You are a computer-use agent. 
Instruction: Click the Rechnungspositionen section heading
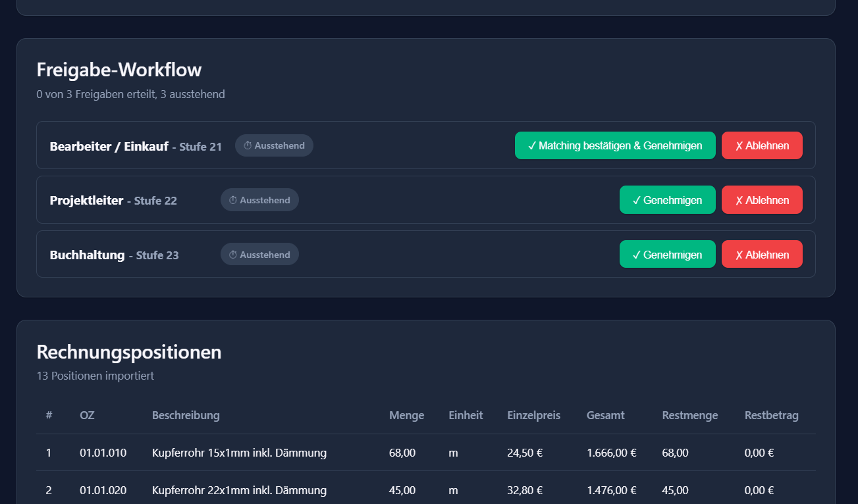tap(129, 352)
